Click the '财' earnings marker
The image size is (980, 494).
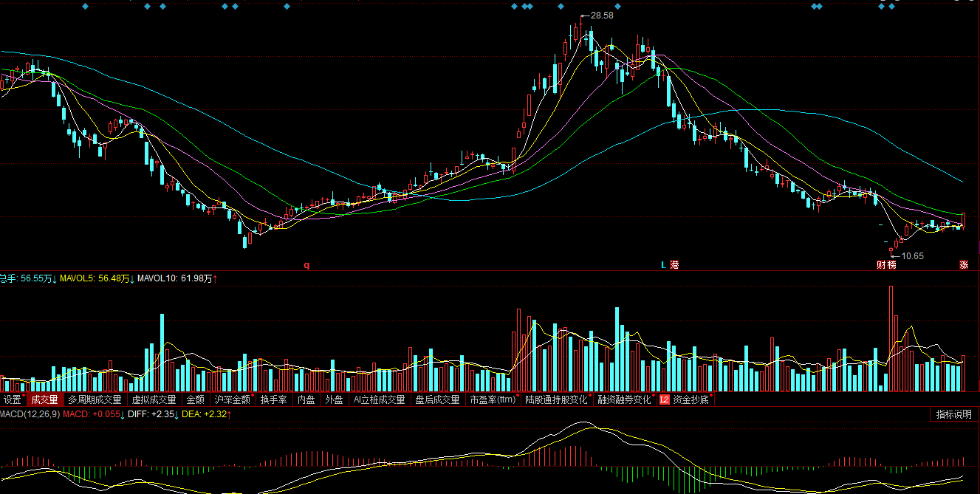pyautogui.click(x=881, y=264)
